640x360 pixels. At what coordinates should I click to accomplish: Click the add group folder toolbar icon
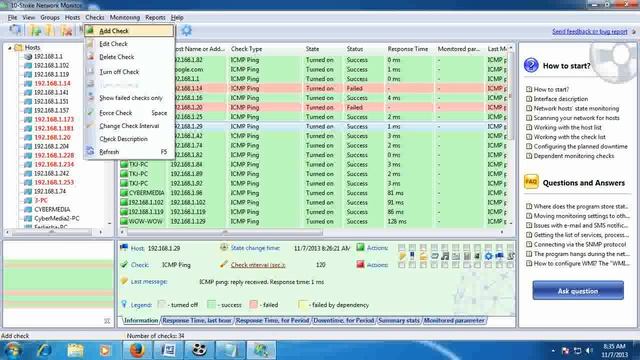[36, 30]
